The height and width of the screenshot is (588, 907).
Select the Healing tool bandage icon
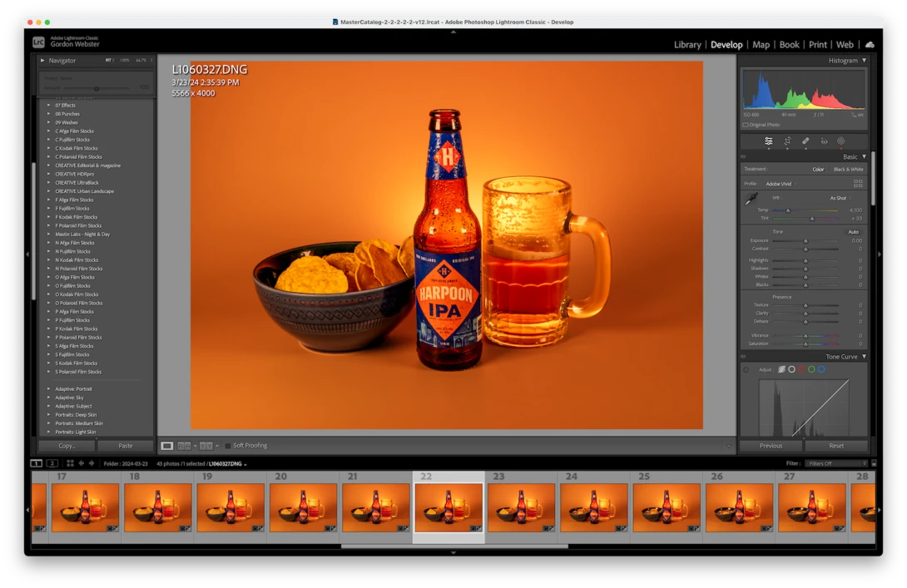(805, 141)
